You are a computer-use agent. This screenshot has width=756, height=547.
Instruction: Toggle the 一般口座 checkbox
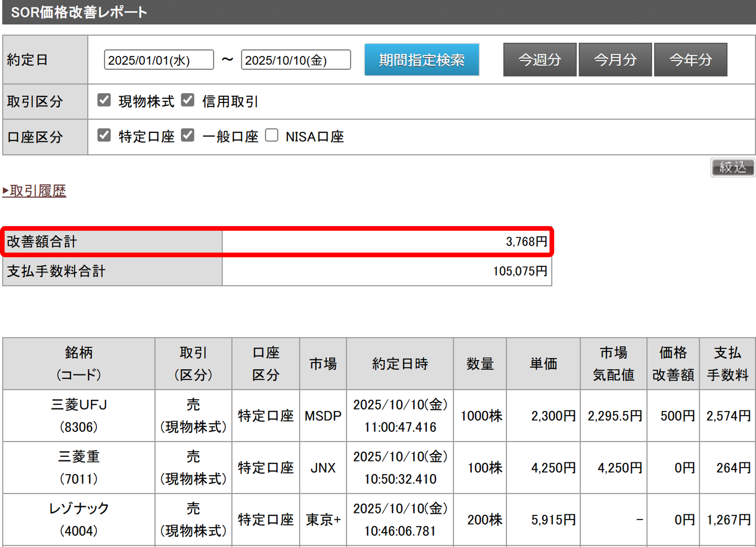pos(188,135)
